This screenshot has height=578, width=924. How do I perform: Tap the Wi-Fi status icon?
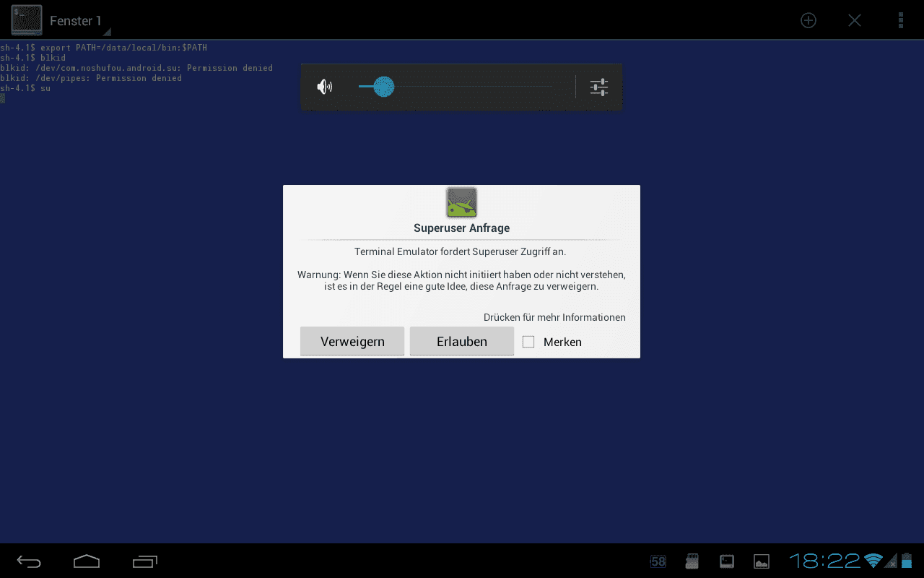point(873,561)
